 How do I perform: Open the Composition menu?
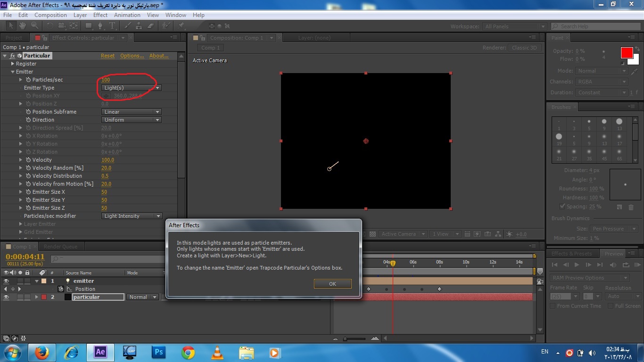tap(50, 15)
